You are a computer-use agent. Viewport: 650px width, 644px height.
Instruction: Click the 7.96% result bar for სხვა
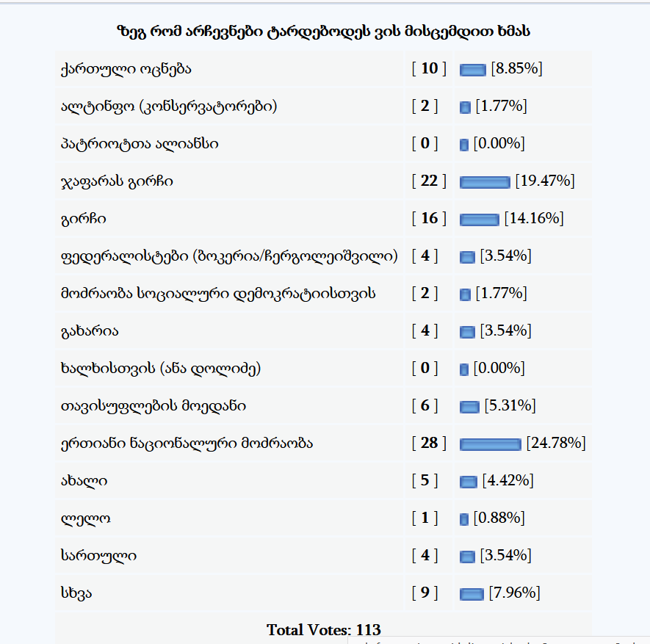pos(472,593)
